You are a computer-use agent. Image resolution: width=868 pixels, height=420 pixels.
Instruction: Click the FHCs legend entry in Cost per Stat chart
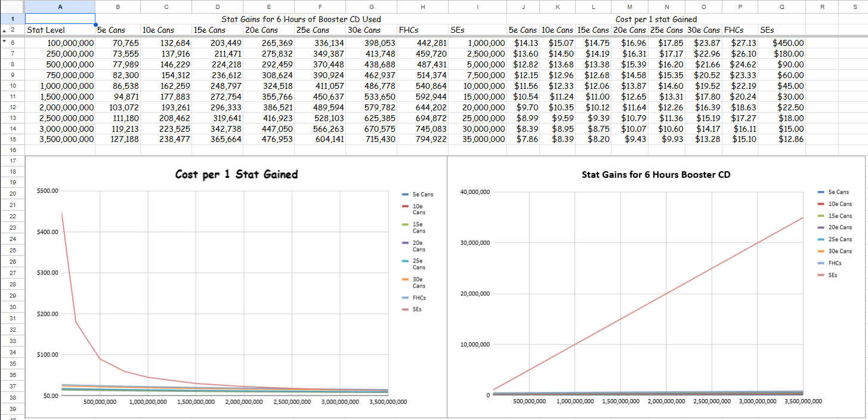click(413, 298)
